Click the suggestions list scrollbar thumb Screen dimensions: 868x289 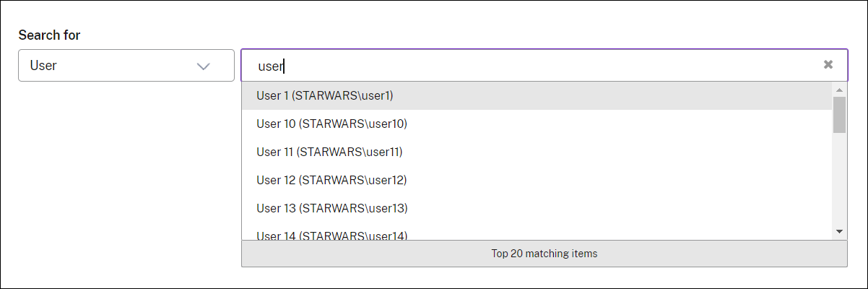[x=839, y=115]
